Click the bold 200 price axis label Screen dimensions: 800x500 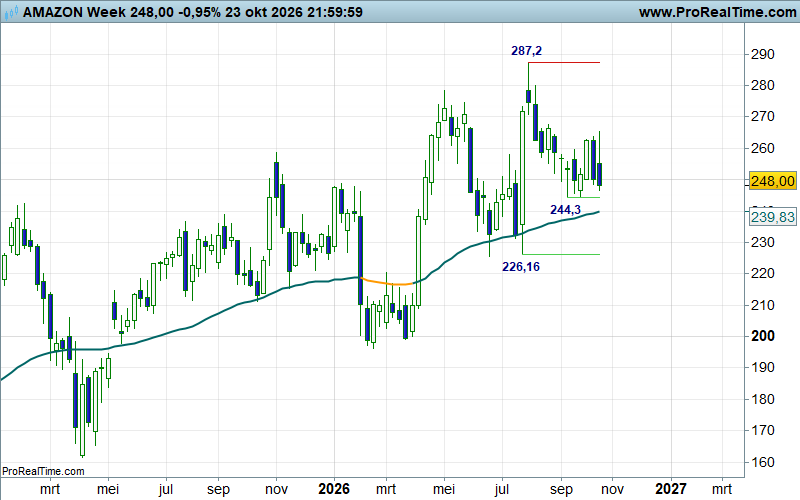[x=763, y=336]
